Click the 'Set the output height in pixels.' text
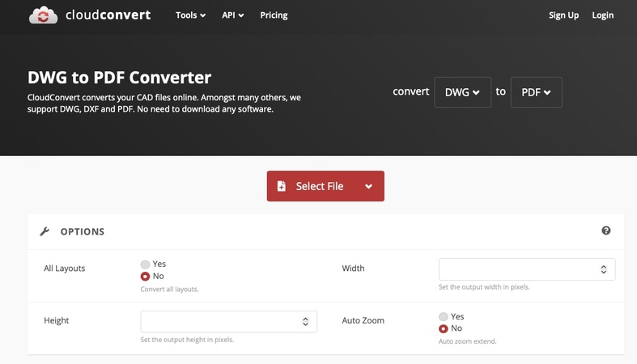Screen dimensions: 637x364 click(187, 340)
